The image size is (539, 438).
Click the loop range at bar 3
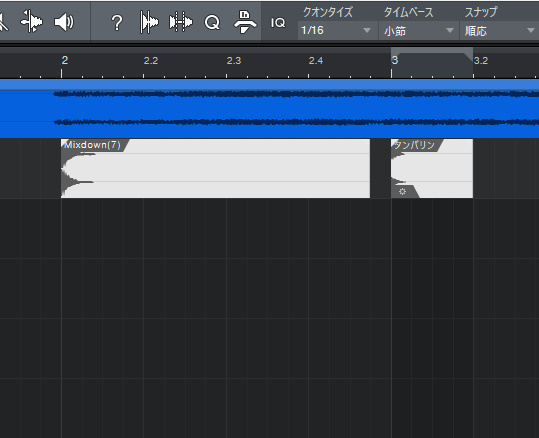tap(432, 63)
